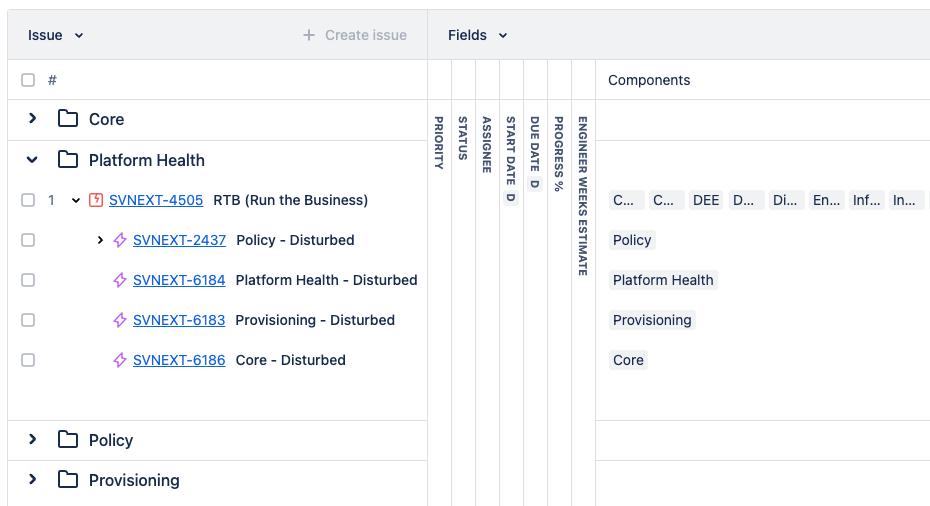Click the PRIORITY vertical column header

[439, 142]
